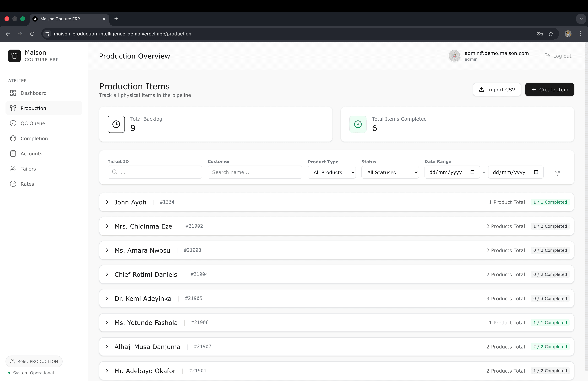Expand John Ayoh ticket row
The image size is (588, 381).
[x=107, y=202]
